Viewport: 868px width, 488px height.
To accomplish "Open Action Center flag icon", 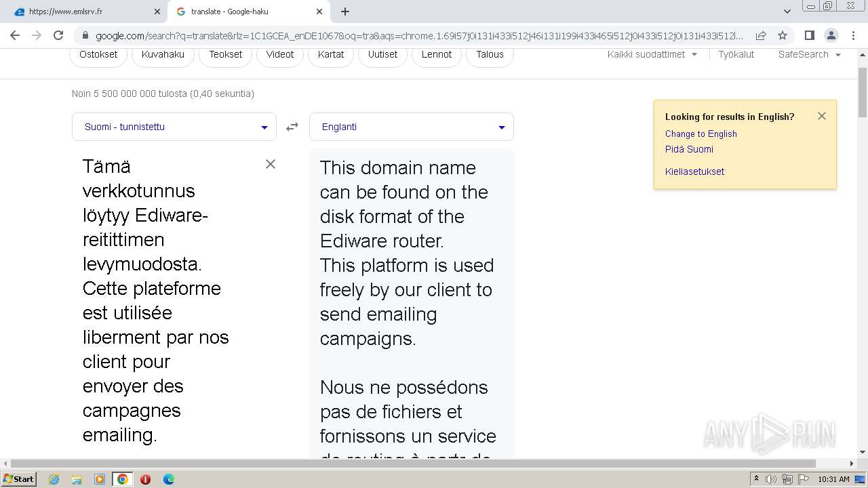I will [804, 479].
